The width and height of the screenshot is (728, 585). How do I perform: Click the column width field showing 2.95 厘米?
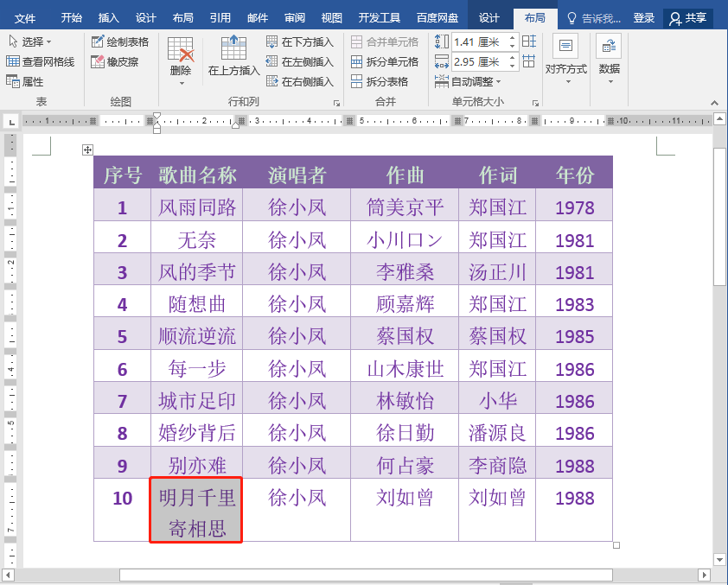coord(479,61)
